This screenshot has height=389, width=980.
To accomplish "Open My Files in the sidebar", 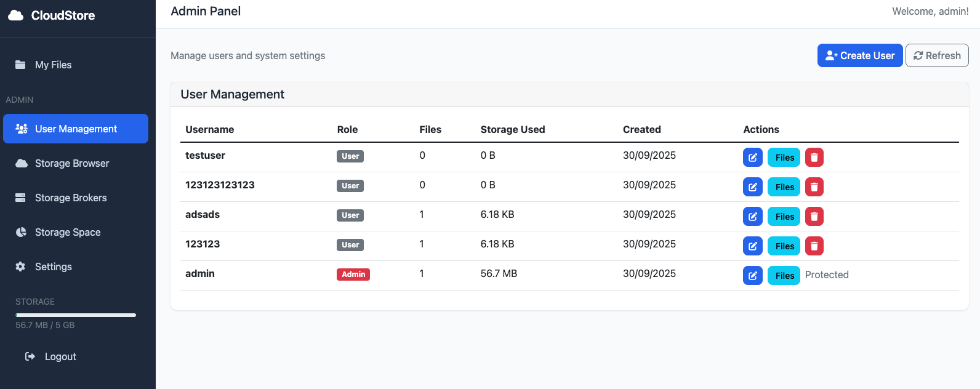I will click(53, 65).
